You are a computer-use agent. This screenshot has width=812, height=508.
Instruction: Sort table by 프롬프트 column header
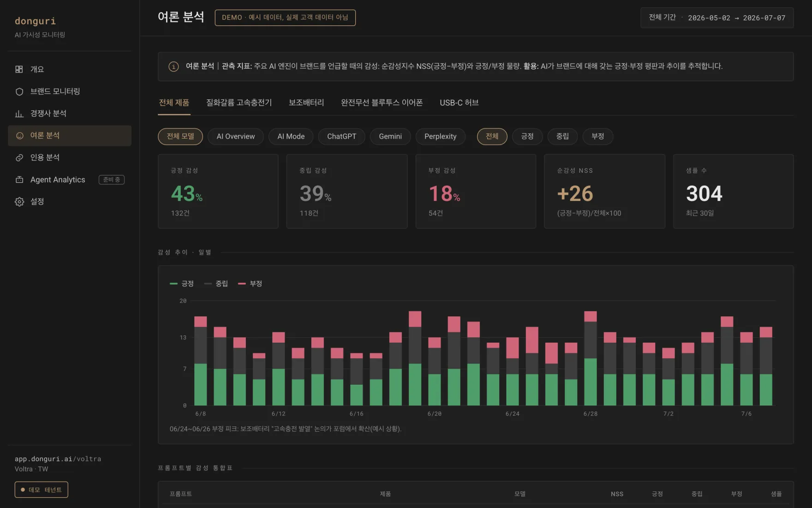tap(181, 494)
